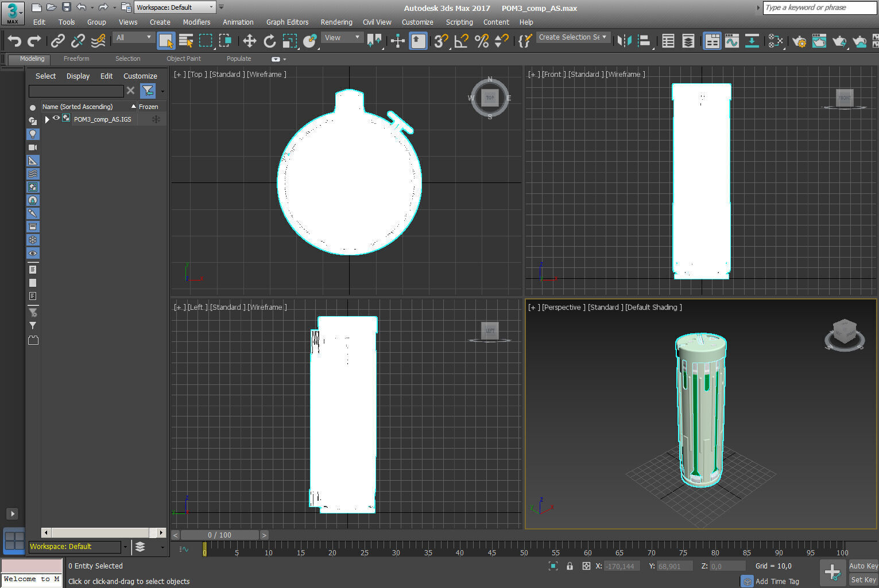The image size is (879, 588).
Task: Toggle selection lock icon in status bar
Action: click(x=570, y=566)
